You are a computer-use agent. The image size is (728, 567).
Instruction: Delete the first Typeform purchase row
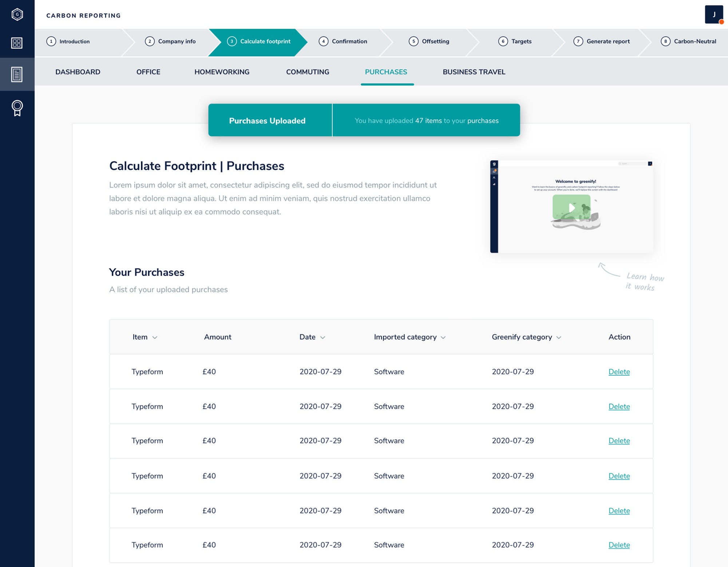click(619, 372)
